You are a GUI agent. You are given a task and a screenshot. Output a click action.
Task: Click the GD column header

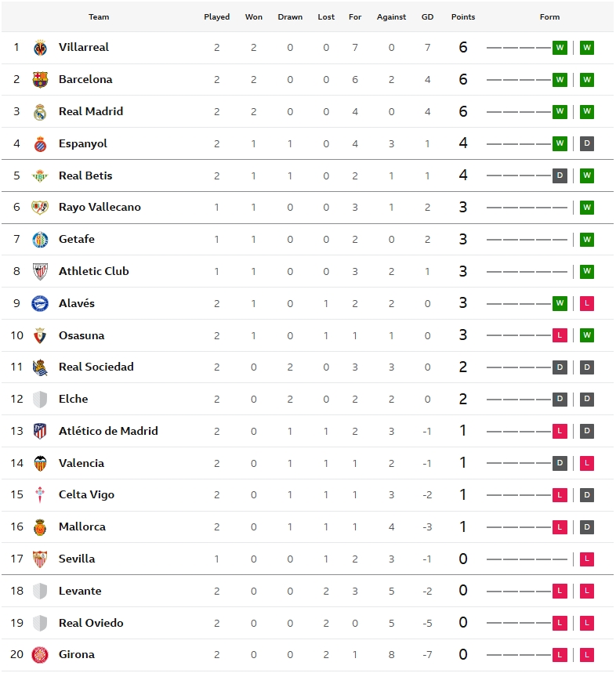tap(427, 17)
